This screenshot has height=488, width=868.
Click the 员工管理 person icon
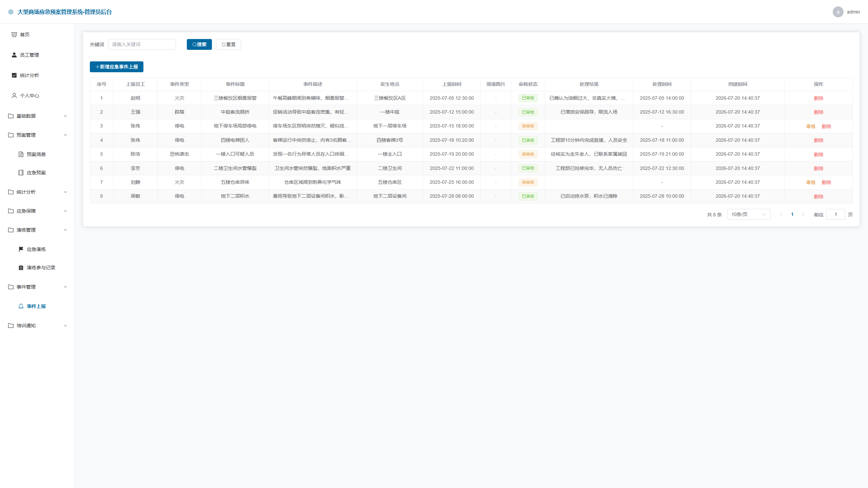coord(14,55)
